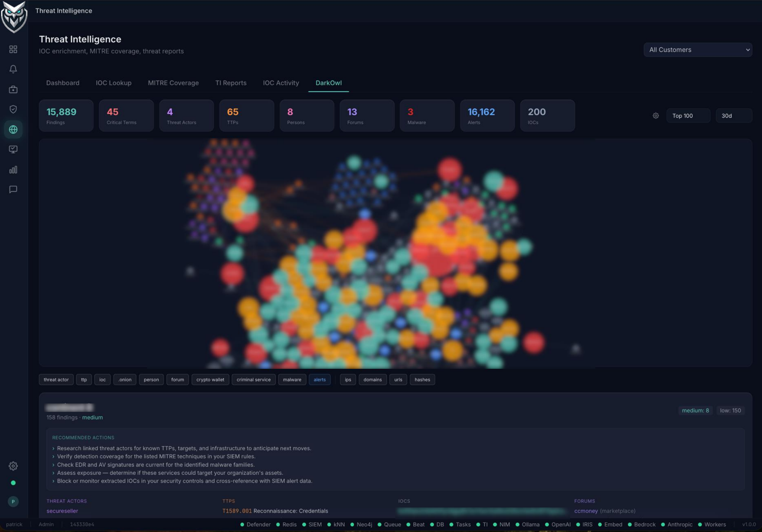
Task: Open the shield check icon in sidebar
Action: (x=13, y=109)
